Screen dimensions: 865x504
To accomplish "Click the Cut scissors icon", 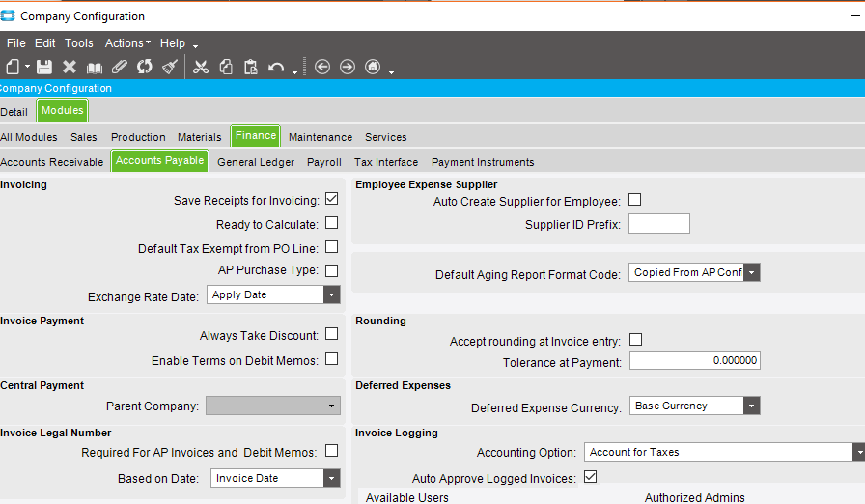I will 201,67.
